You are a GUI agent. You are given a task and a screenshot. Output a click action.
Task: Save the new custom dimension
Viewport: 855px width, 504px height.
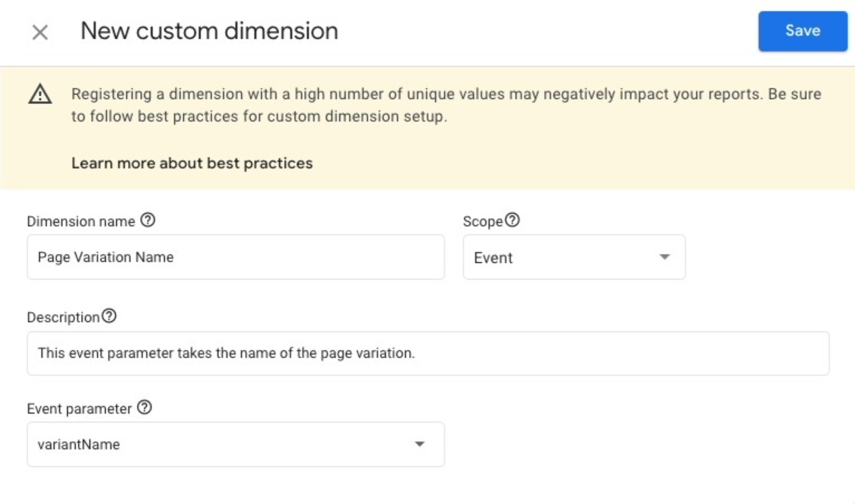click(x=803, y=31)
